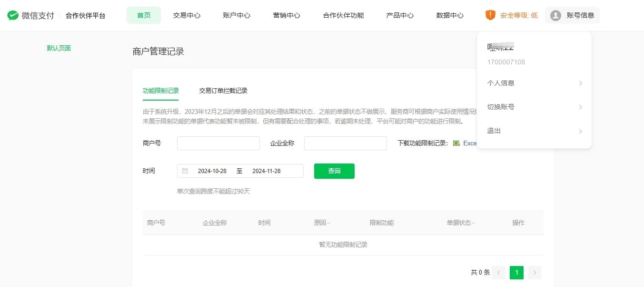
Task: Switch to 交易订单拦截记录 tab
Action: tap(223, 91)
